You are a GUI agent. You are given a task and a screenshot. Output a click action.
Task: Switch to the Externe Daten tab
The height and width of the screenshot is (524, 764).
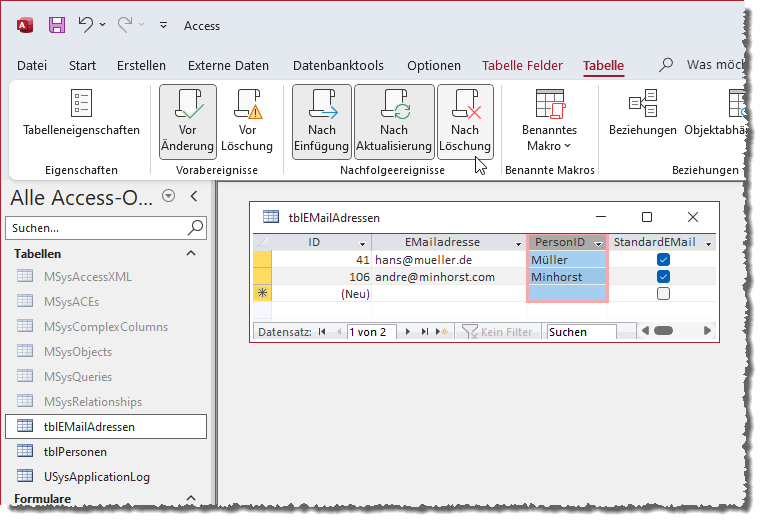coord(228,66)
